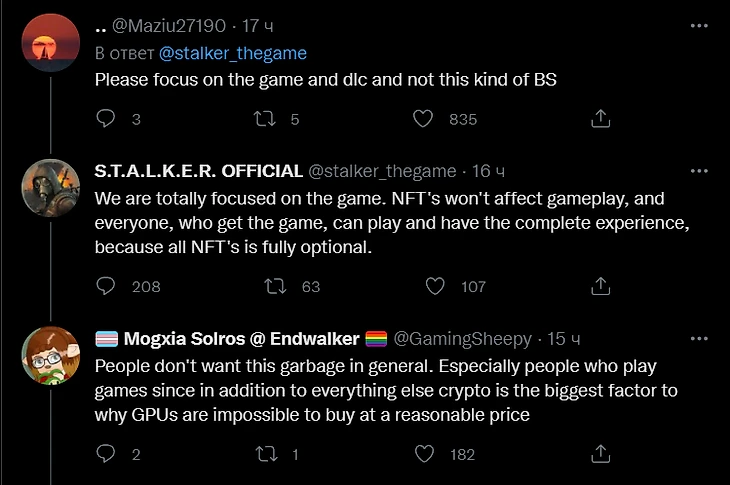Like the tweet with 182 likes
The height and width of the screenshot is (485, 730).
424,454
